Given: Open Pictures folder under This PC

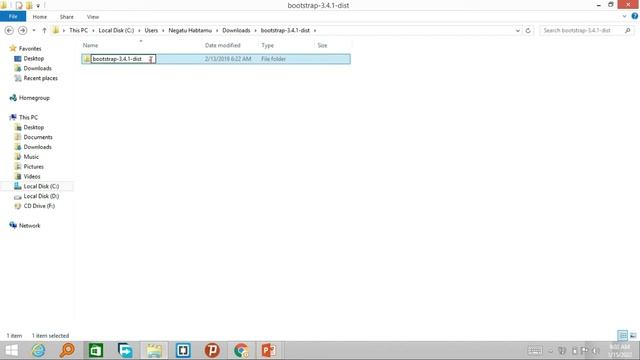Looking at the screenshot, I should tap(34, 167).
